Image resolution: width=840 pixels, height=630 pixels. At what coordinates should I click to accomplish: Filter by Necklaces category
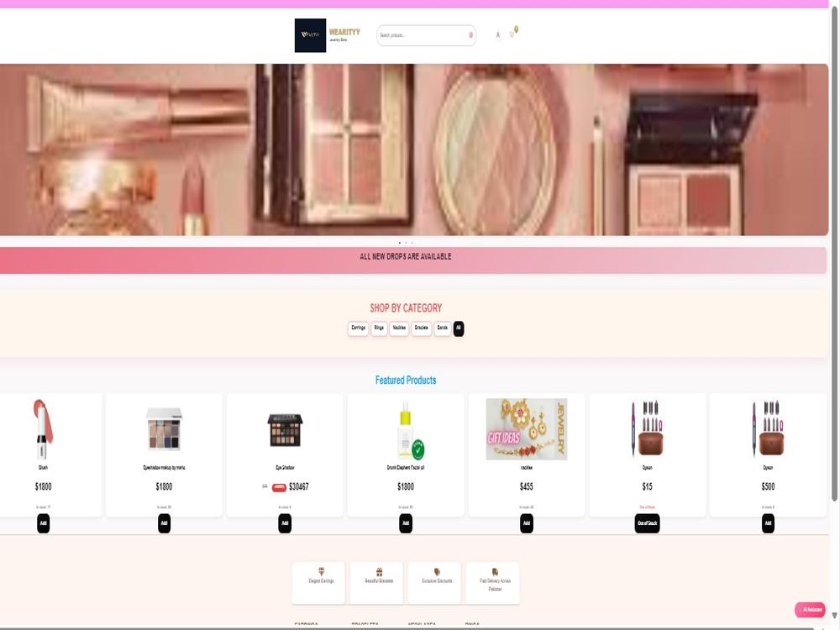click(x=399, y=328)
